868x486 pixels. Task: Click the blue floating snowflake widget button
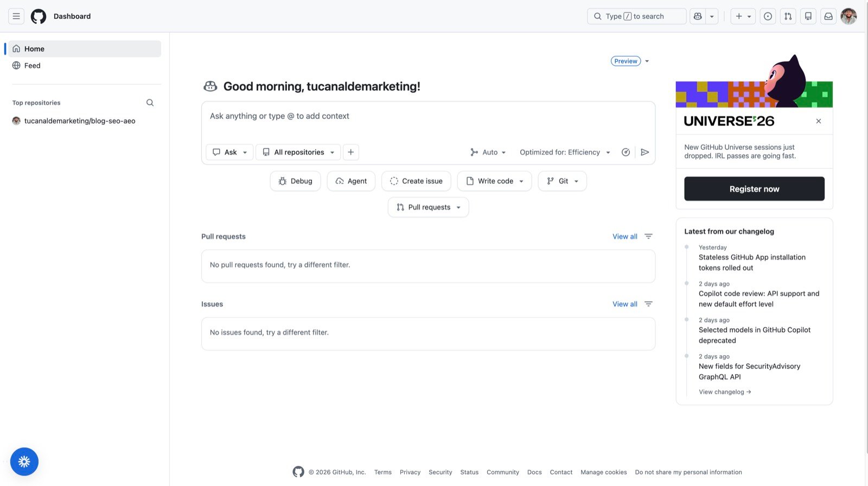tap(24, 462)
